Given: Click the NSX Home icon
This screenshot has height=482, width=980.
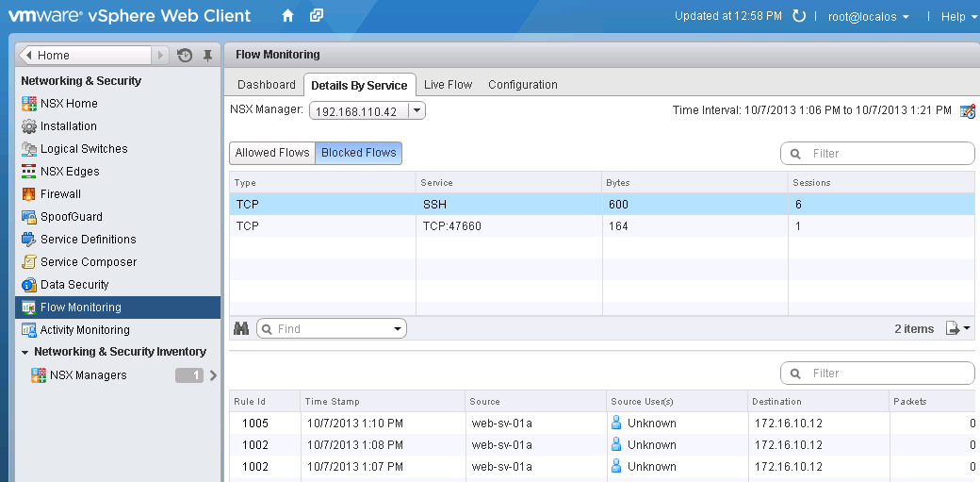Looking at the screenshot, I should (x=29, y=104).
